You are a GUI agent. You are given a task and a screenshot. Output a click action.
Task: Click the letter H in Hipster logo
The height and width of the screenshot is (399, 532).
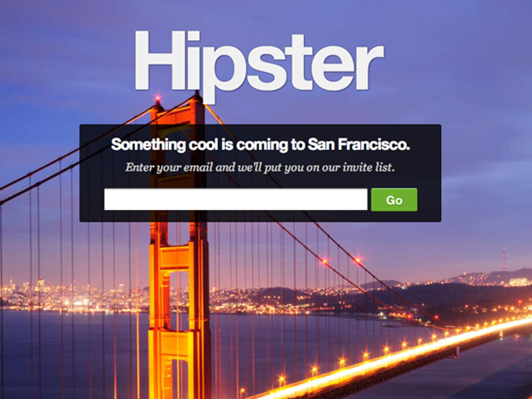[160, 60]
